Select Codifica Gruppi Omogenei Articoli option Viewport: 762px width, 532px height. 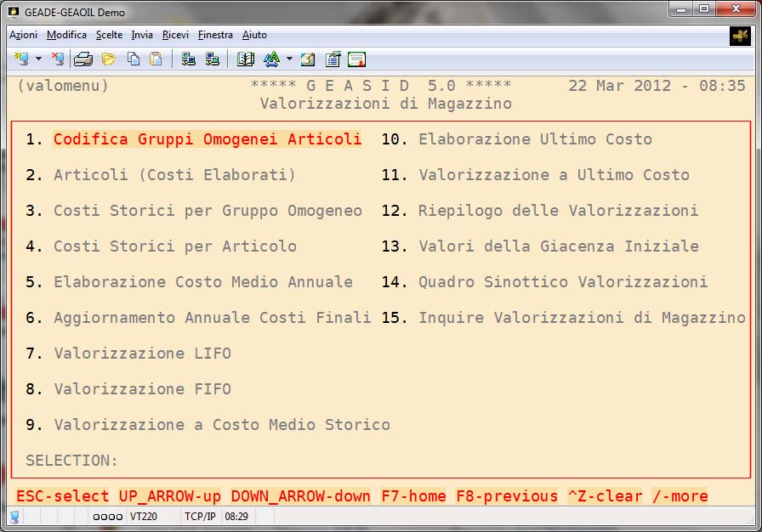[x=207, y=139]
